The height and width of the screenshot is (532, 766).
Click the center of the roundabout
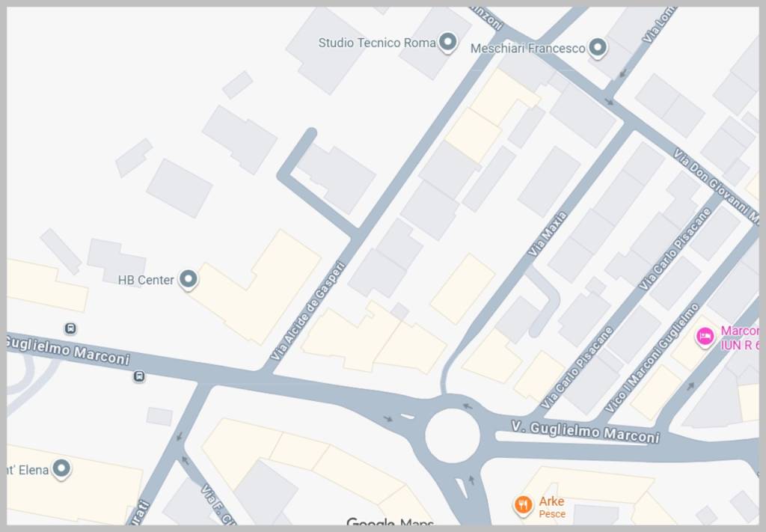[453, 435]
